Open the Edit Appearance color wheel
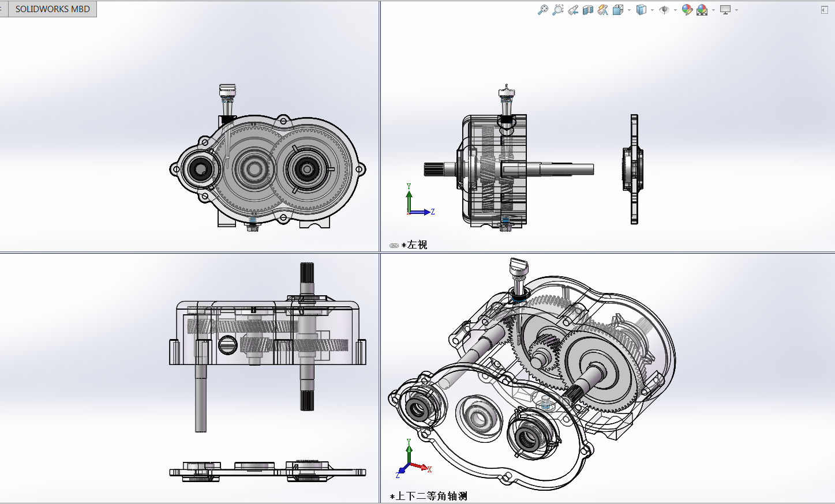Screen dimensions: 835x504 tap(687, 10)
